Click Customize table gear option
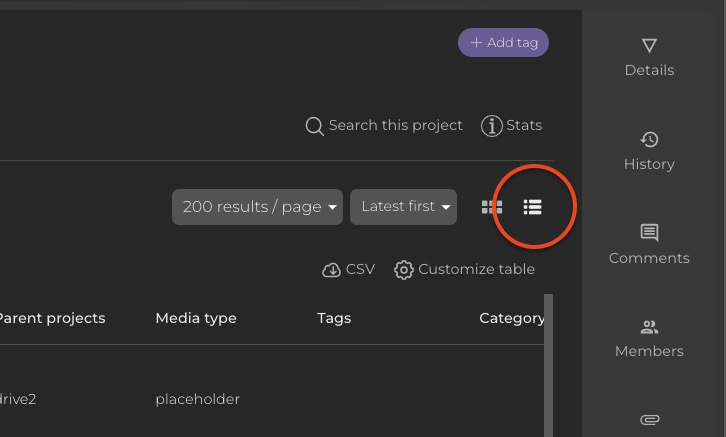726x437 pixels. (x=465, y=270)
